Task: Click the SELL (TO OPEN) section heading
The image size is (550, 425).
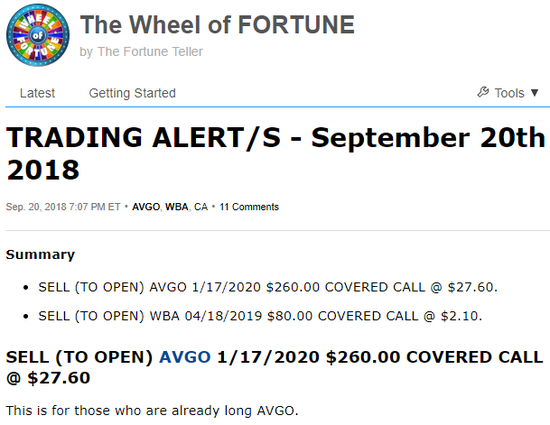Action: [274, 367]
